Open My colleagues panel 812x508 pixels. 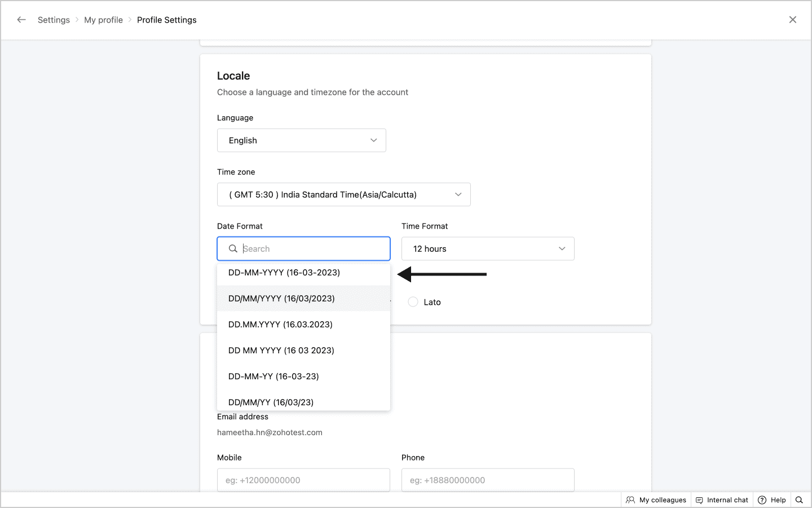click(656, 500)
